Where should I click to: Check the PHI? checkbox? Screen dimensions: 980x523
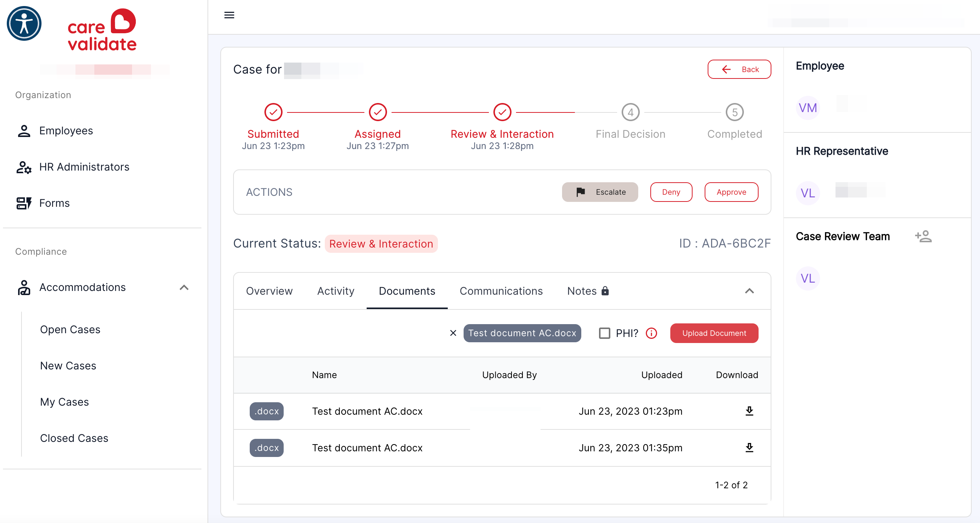pos(605,333)
